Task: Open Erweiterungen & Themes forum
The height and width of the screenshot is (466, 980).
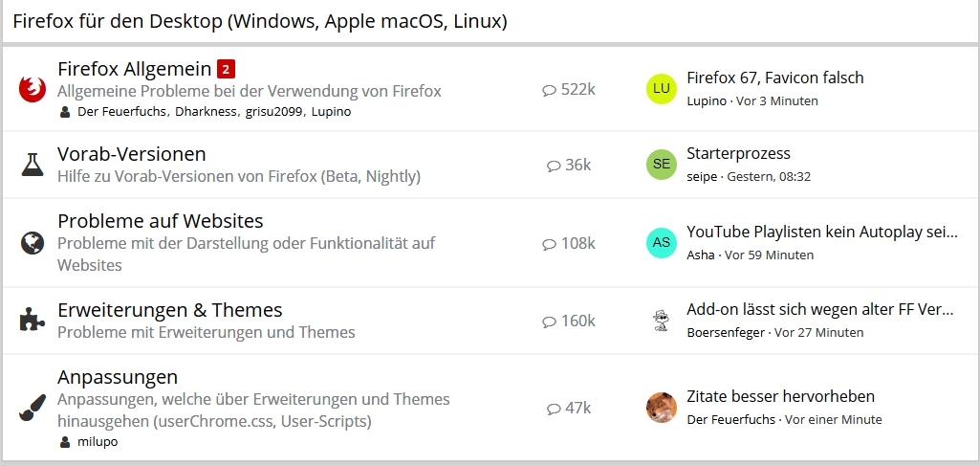Action: pos(170,310)
